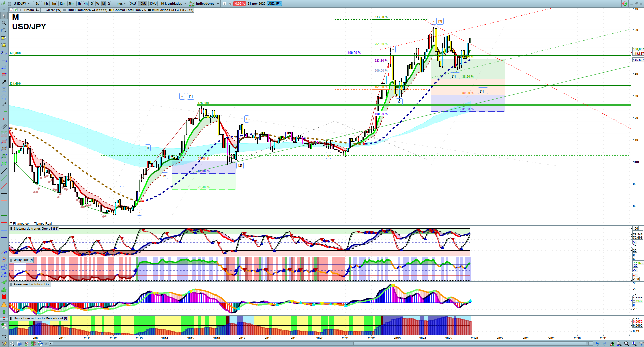Select the arrow cursor tool

click(4, 15)
